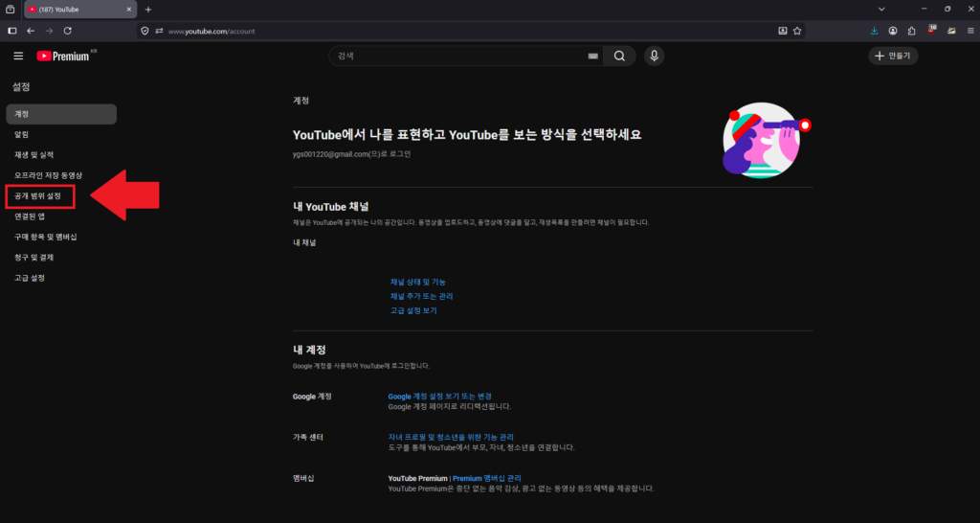Select the (187) YouTube browser tab
The image size is (980, 523).
click(80, 10)
